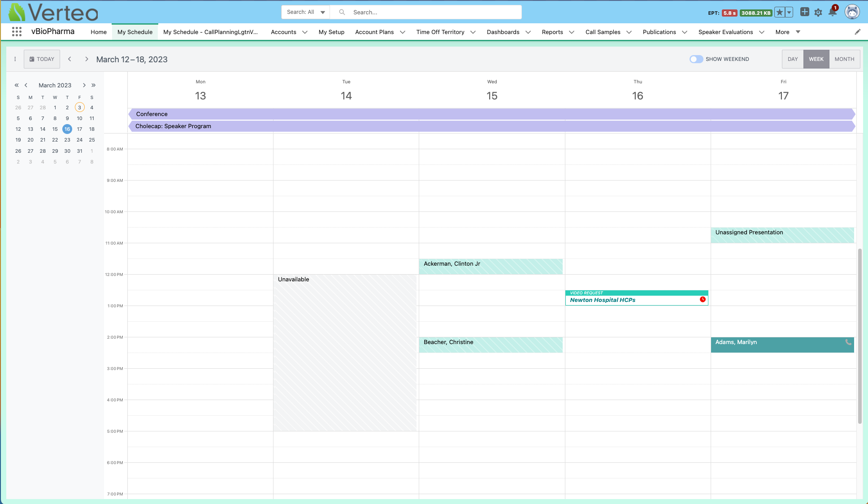
Task: Open the Newton Hospital HCPs video request
Action: tap(603, 300)
